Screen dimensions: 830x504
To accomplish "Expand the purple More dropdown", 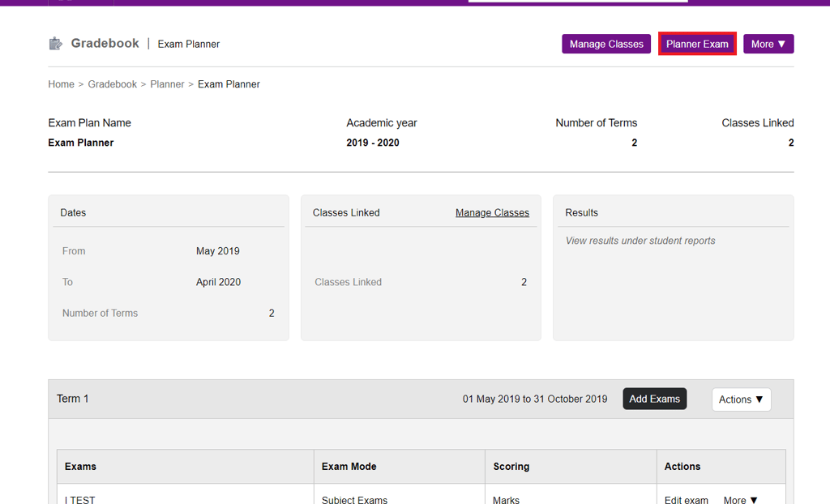I will (768, 44).
